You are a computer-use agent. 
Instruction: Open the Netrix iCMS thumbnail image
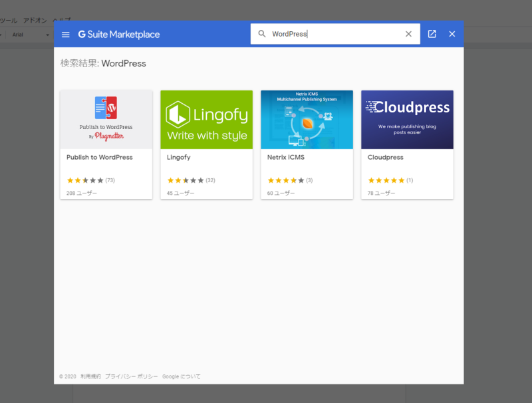pos(307,120)
